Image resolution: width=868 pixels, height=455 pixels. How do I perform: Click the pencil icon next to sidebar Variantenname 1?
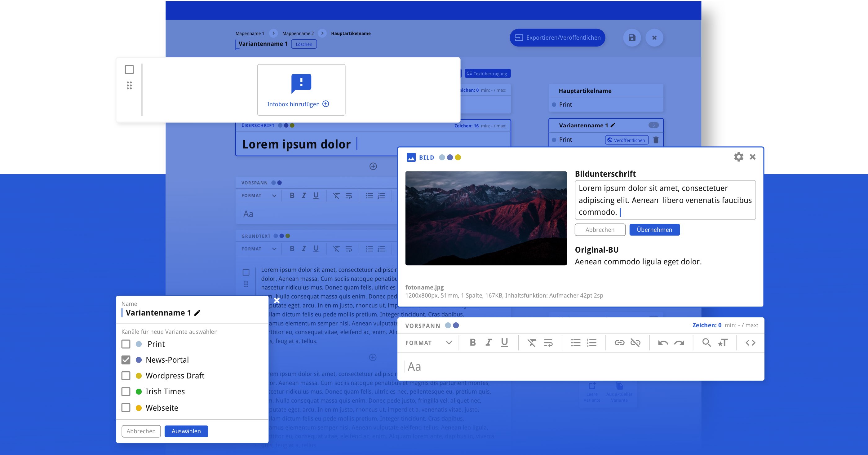click(613, 125)
